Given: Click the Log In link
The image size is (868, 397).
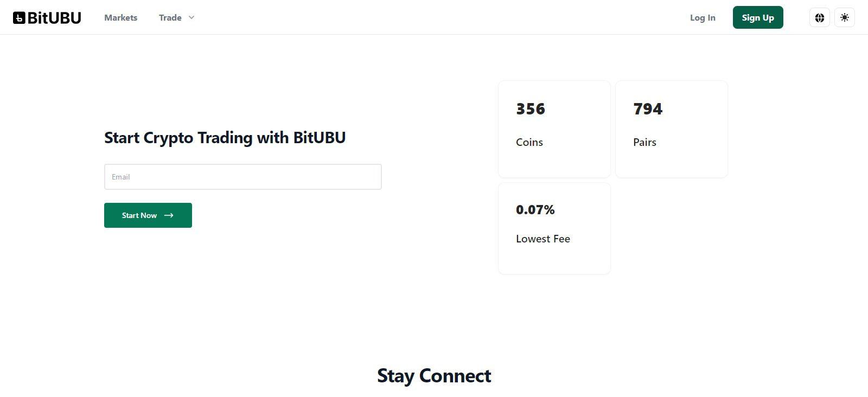Looking at the screenshot, I should [703, 17].
